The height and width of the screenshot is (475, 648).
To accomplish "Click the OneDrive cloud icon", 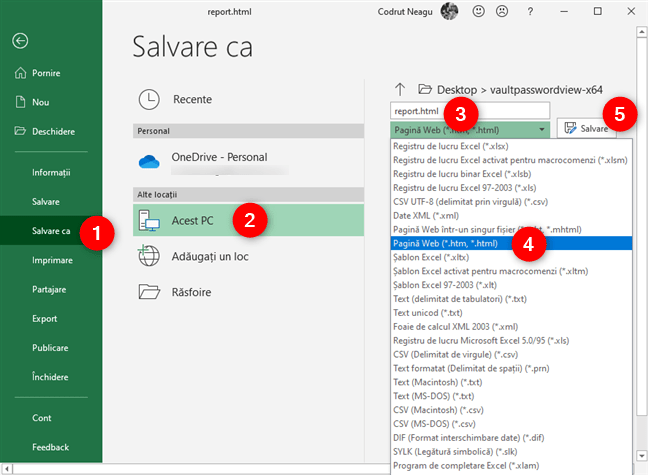I will (x=149, y=162).
